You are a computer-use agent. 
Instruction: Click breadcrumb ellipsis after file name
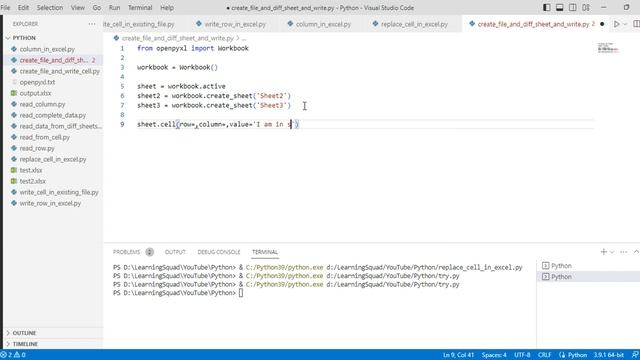(x=244, y=38)
